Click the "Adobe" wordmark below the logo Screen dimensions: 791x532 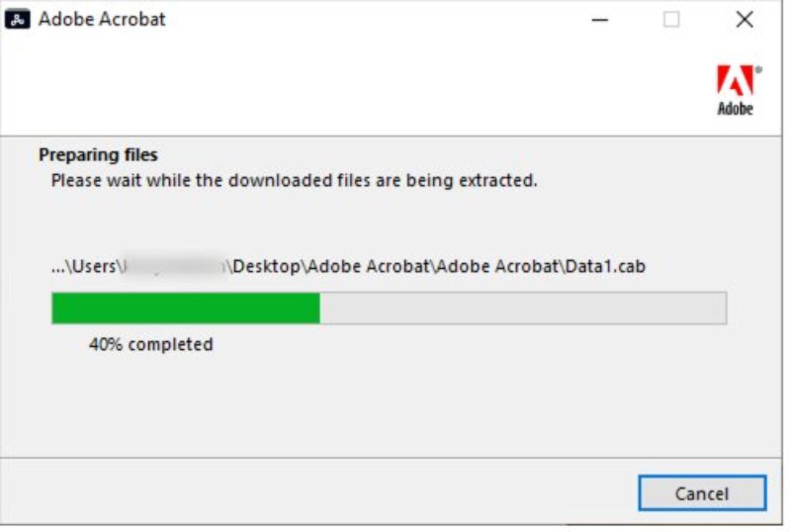735,109
